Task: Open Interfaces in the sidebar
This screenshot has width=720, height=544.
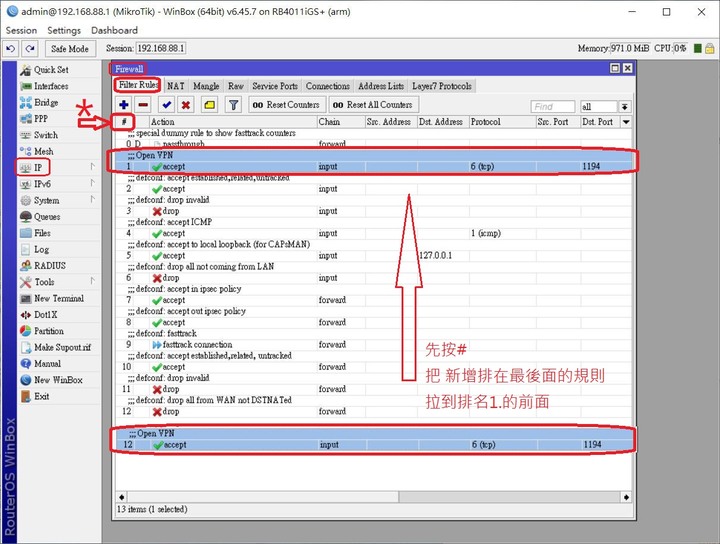Action: click(51, 86)
